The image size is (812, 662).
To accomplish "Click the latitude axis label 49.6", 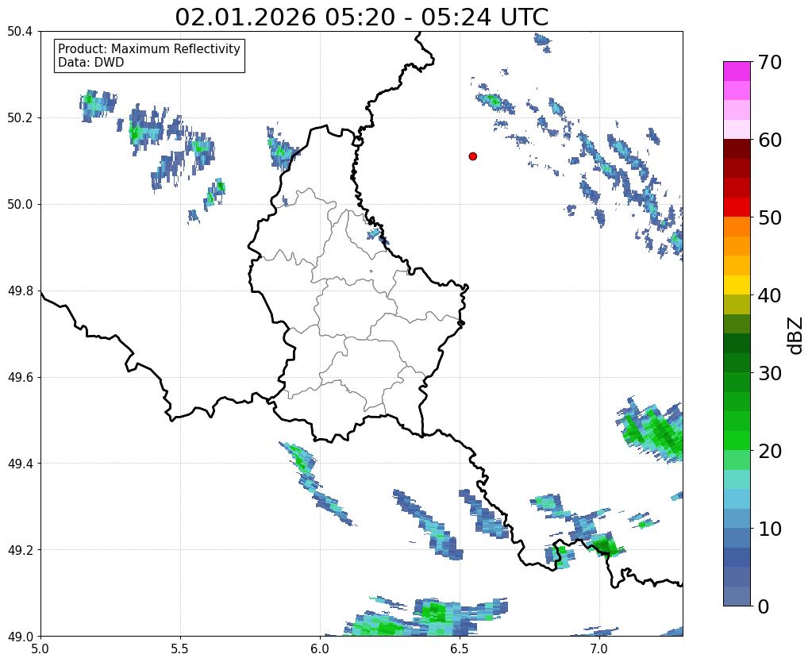I will coord(20,378).
